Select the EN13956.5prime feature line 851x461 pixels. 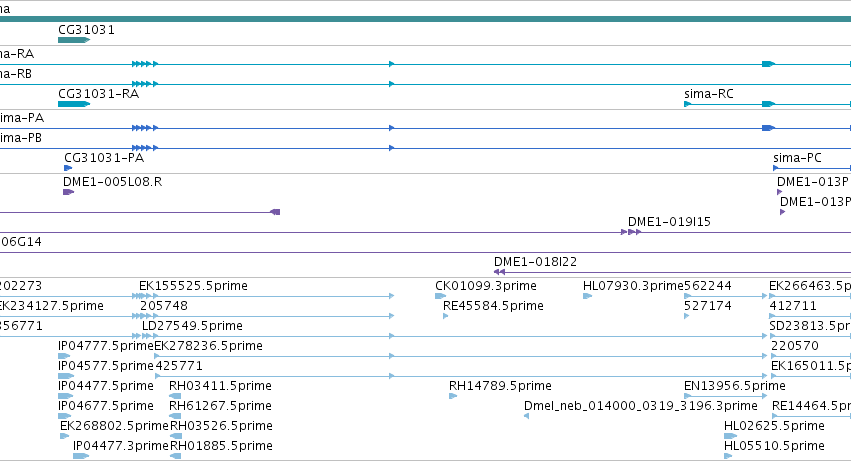(x=726, y=396)
